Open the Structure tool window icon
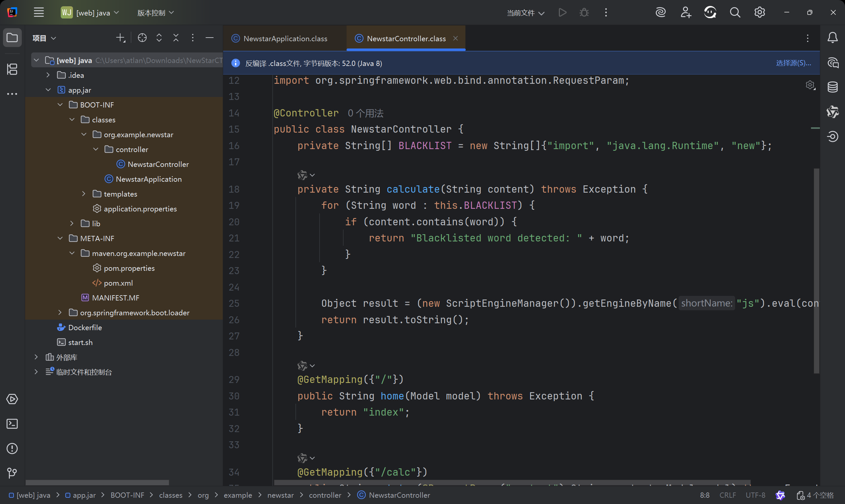 tap(12, 69)
